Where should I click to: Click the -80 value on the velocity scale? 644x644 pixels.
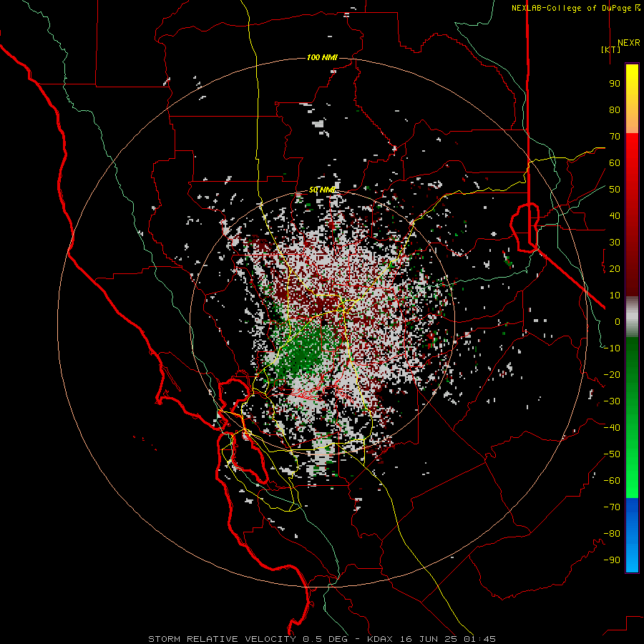coord(612,534)
